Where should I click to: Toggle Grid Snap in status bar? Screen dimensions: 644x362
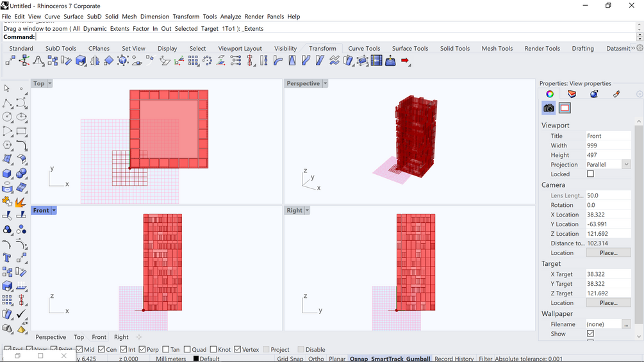click(x=290, y=359)
